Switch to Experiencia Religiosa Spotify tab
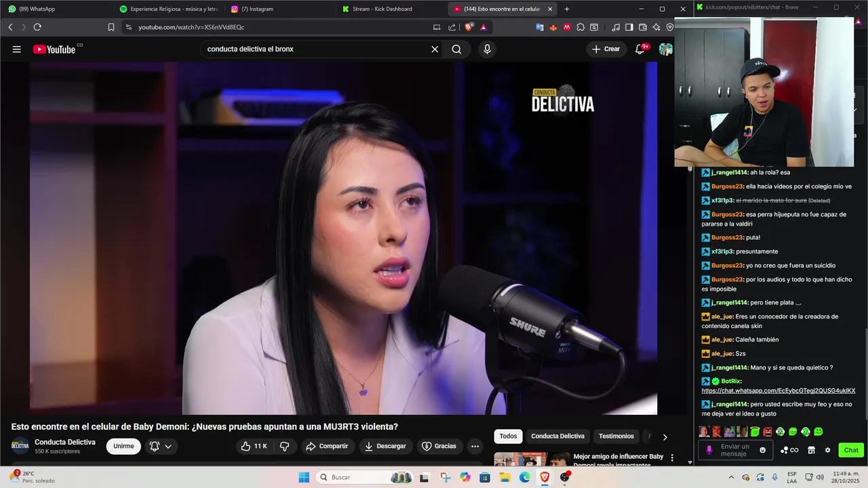 coord(168,9)
